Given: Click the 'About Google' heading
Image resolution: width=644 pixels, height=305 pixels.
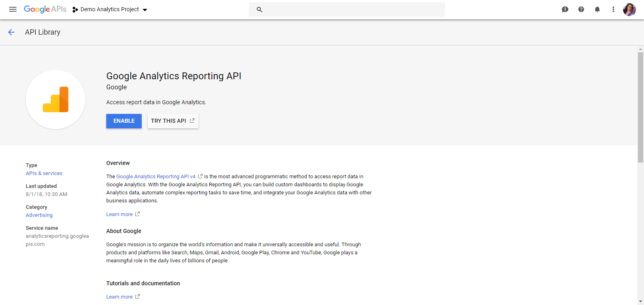Looking at the screenshot, I should pyautogui.click(x=124, y=231).
